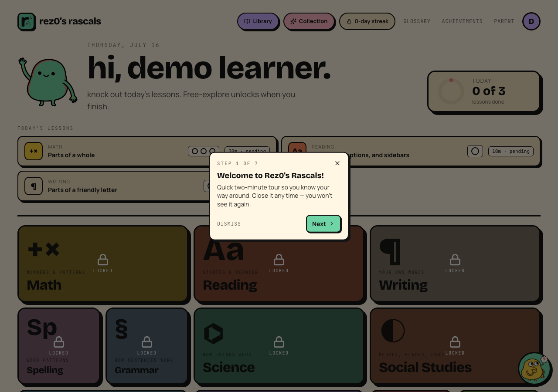Click the rez0's rascals logo icon
The image size is (558, 392).
pyautogui.click(x=27, y=21)
